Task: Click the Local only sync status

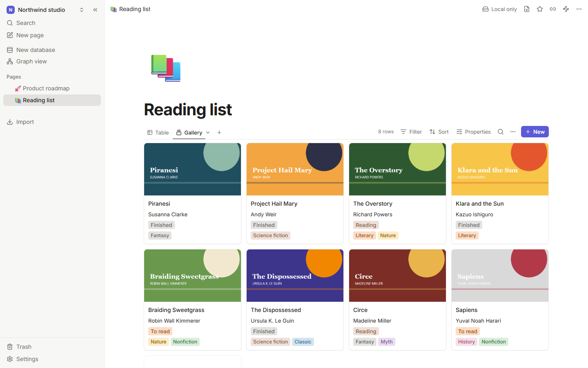Action: pyautogui.click(x=499, y=9)
